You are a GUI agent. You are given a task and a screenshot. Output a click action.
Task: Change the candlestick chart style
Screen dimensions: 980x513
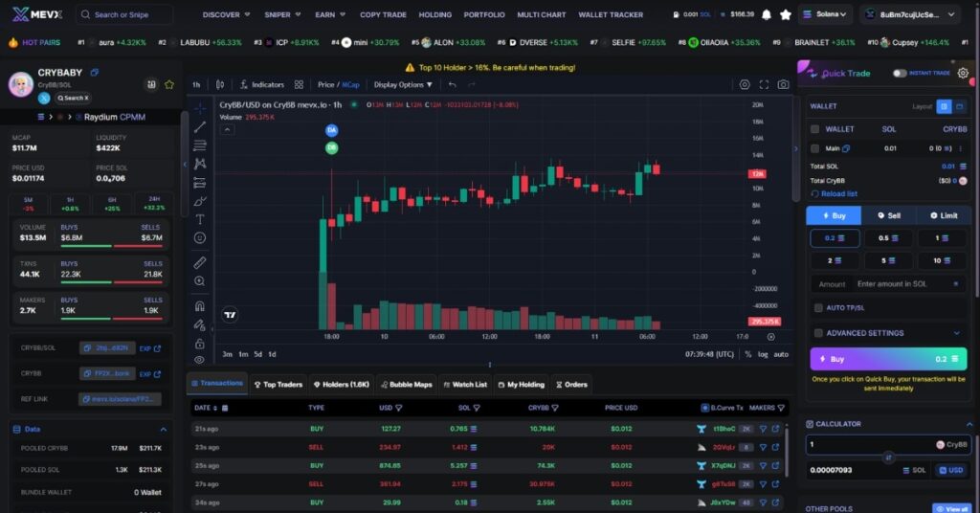[x=220, y=84]
